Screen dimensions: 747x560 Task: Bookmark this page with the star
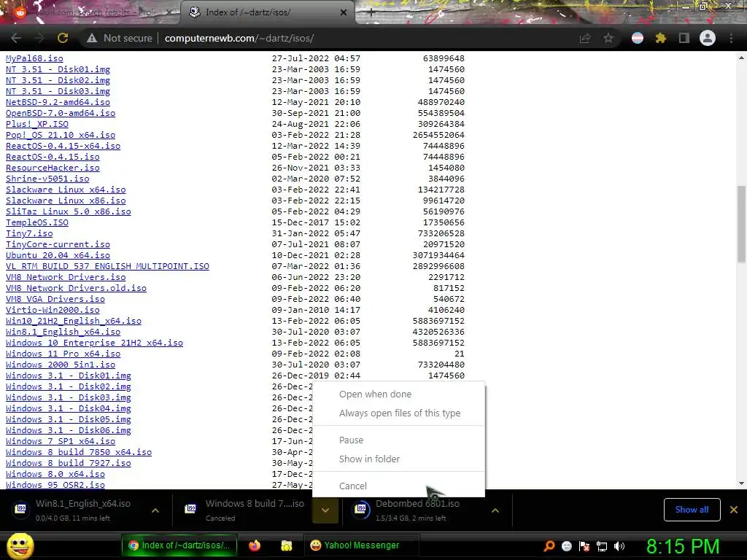(x=608, y=38)
